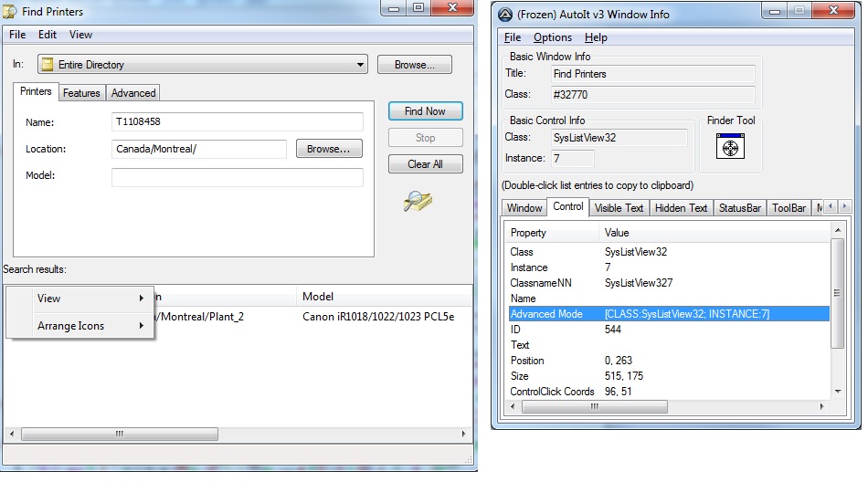Click the Find Now button
Viewport: 868px width, 503px height.
click(425, 111)
